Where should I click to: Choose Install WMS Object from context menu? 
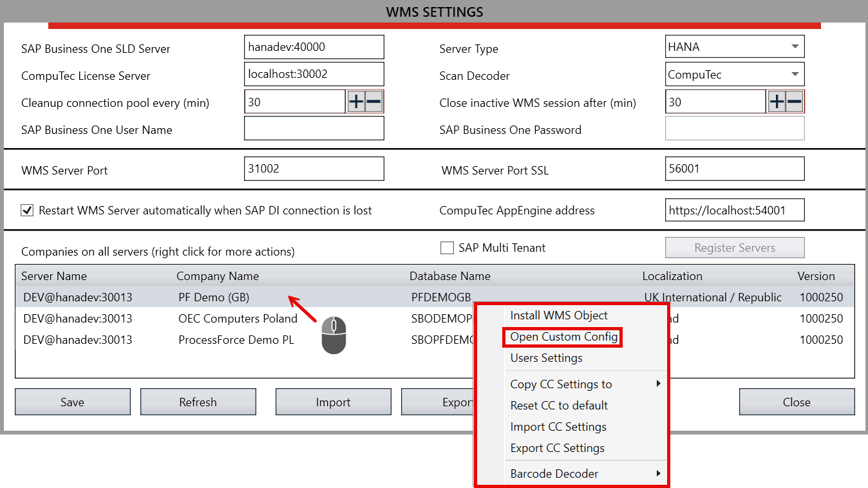pos(559,315)
